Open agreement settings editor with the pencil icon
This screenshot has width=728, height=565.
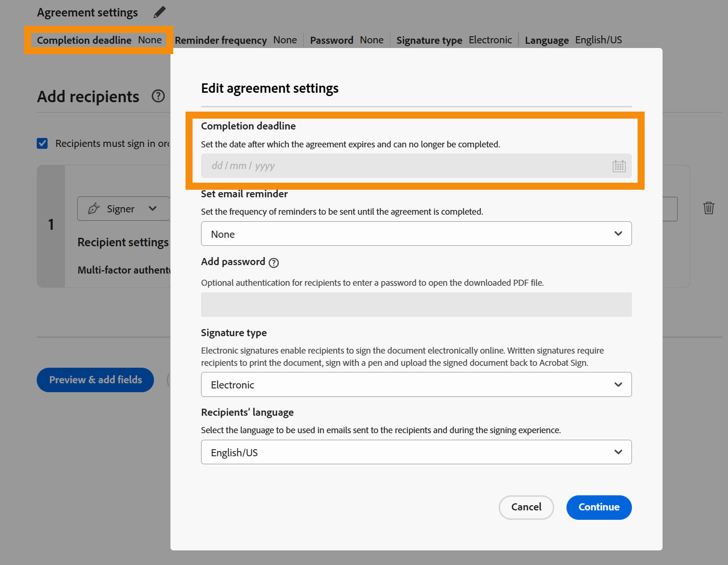coord(159,12)
